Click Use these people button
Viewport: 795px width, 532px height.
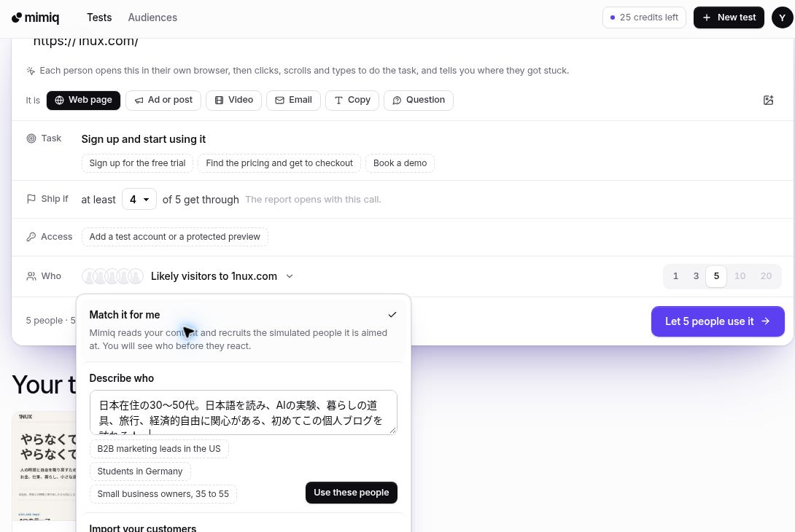pos(352,493)
